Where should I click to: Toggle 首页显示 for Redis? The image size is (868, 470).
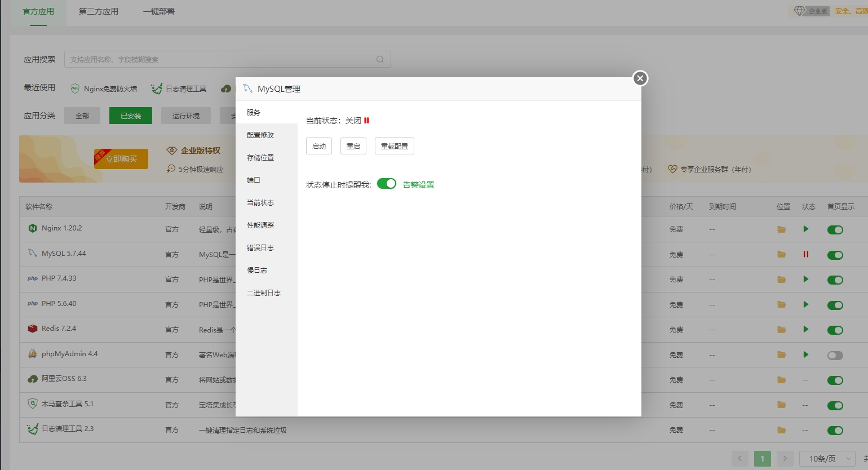click(835, 330)
